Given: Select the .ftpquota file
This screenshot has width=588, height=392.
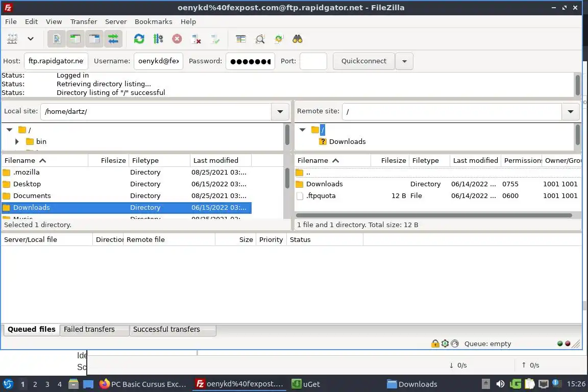Looking at the screenshot, I should coord(437,196).
